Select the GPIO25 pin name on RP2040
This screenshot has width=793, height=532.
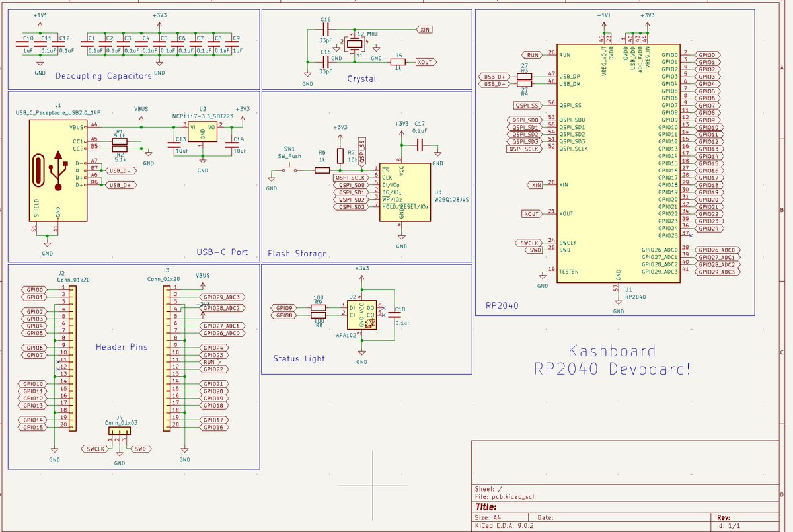[668, 235]
